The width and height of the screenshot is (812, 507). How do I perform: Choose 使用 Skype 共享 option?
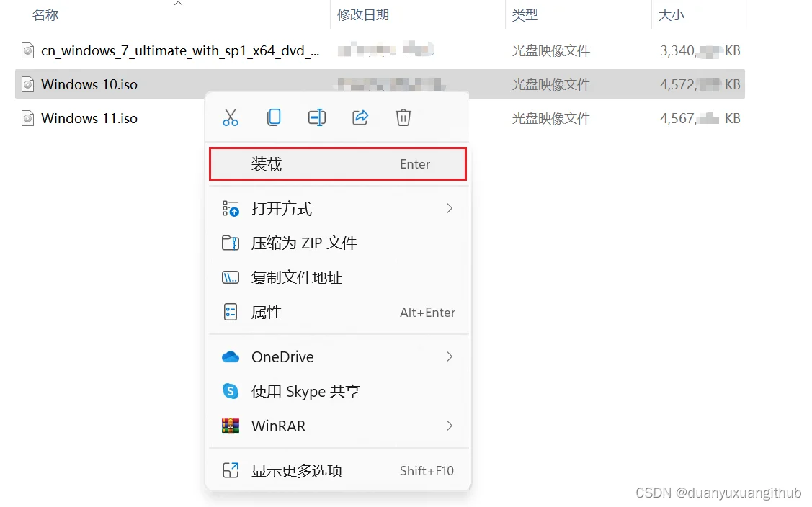338,391
